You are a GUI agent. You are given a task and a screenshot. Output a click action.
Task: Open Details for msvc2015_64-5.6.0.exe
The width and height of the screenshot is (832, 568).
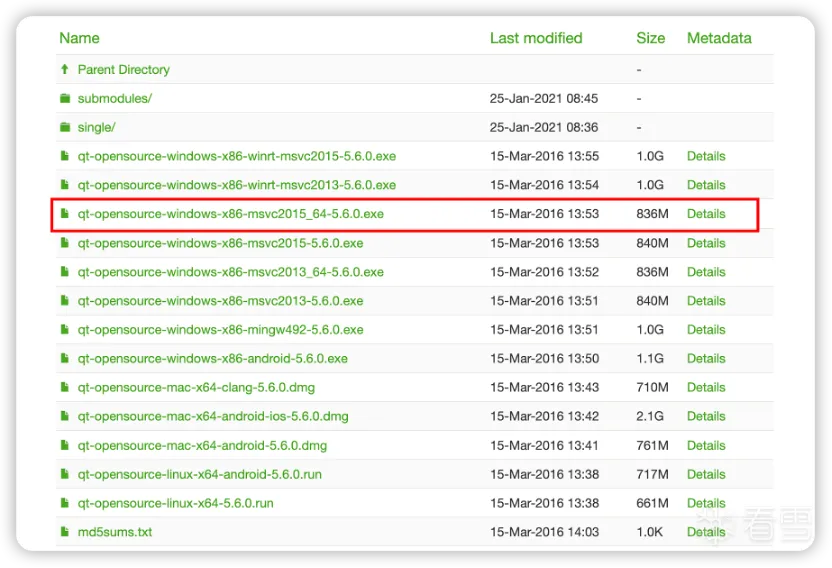point(706,214)
